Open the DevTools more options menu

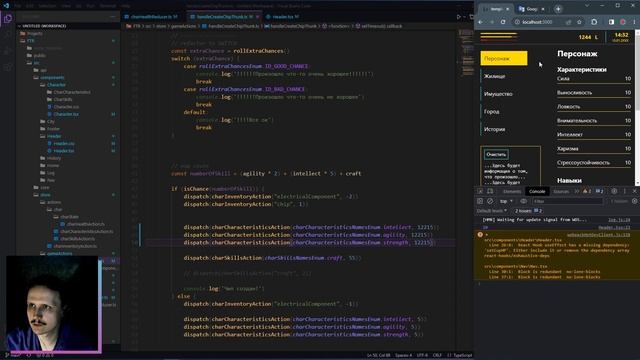624,191
